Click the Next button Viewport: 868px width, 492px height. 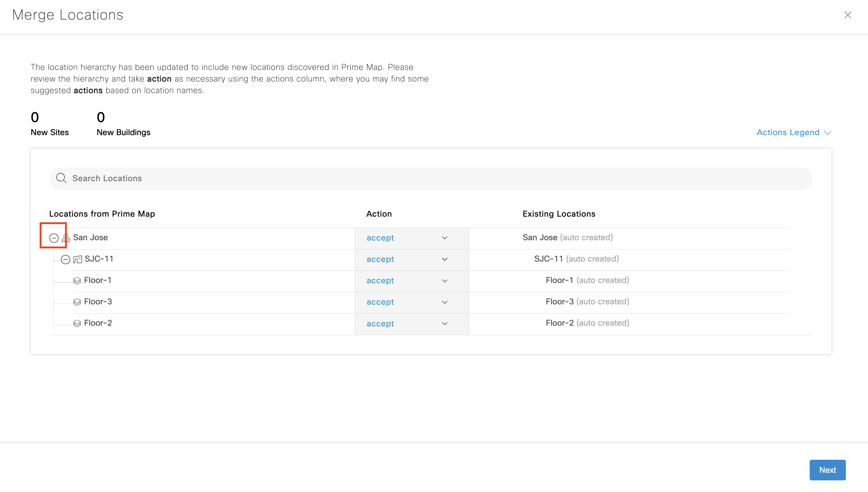click(827, 470)
